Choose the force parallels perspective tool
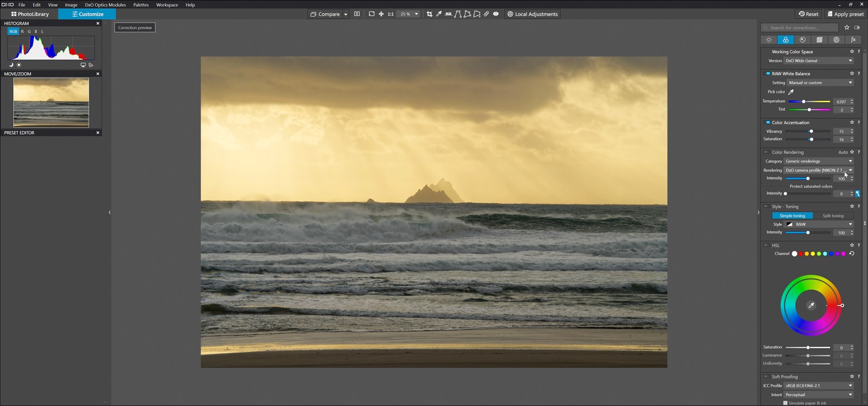Screen dimensions: 868x406 [x=458, y=14]
